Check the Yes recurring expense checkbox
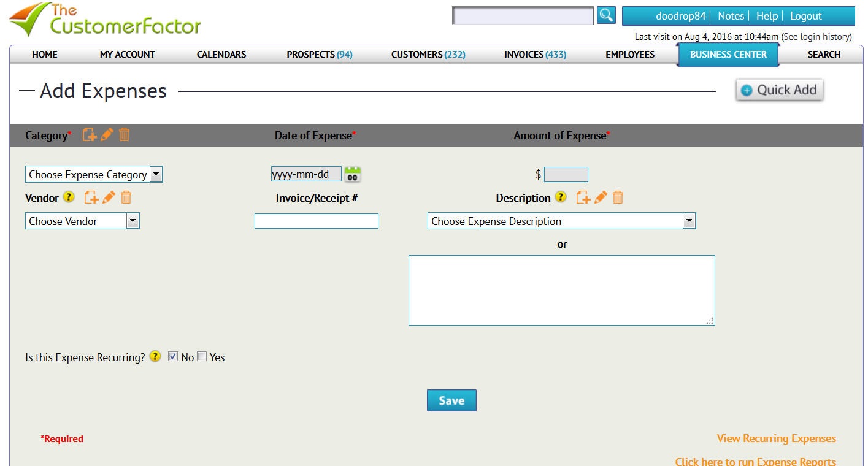868x466 pixels. 202,357
